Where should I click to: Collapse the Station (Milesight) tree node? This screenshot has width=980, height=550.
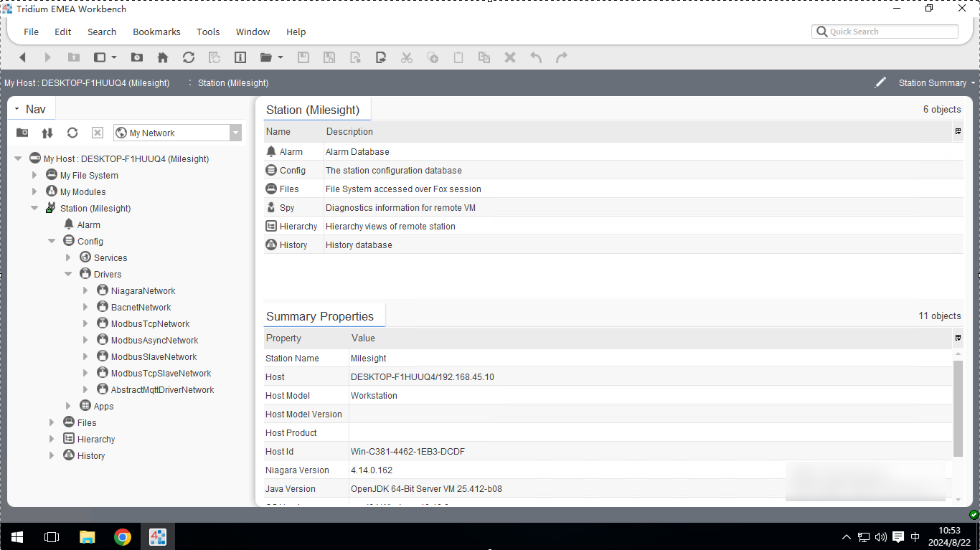(x=34, y=208)
